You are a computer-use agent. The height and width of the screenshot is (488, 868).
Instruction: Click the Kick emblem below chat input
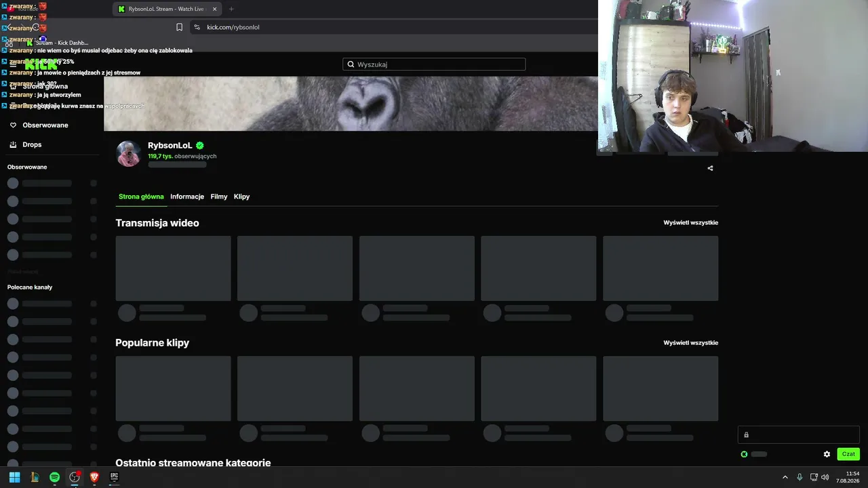click(x=744, y=454)
